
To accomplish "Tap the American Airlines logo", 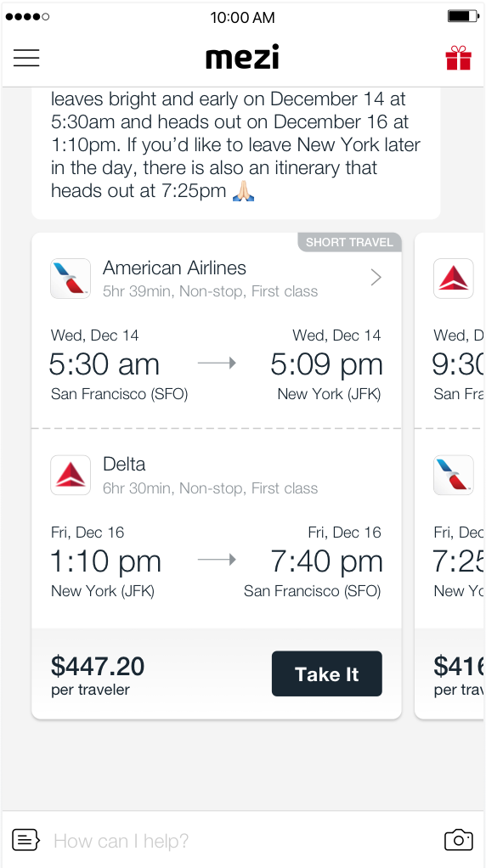I will click(x=71, y=279).
